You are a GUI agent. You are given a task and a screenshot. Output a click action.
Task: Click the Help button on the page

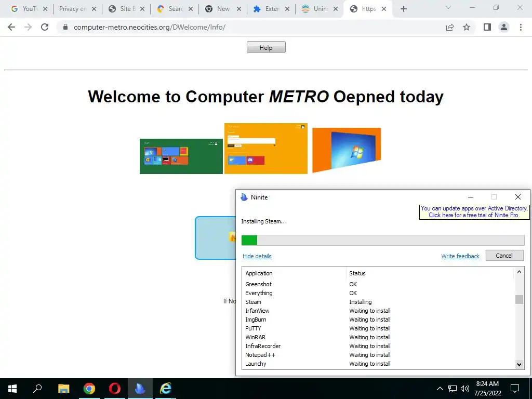(x=266, y=47)
